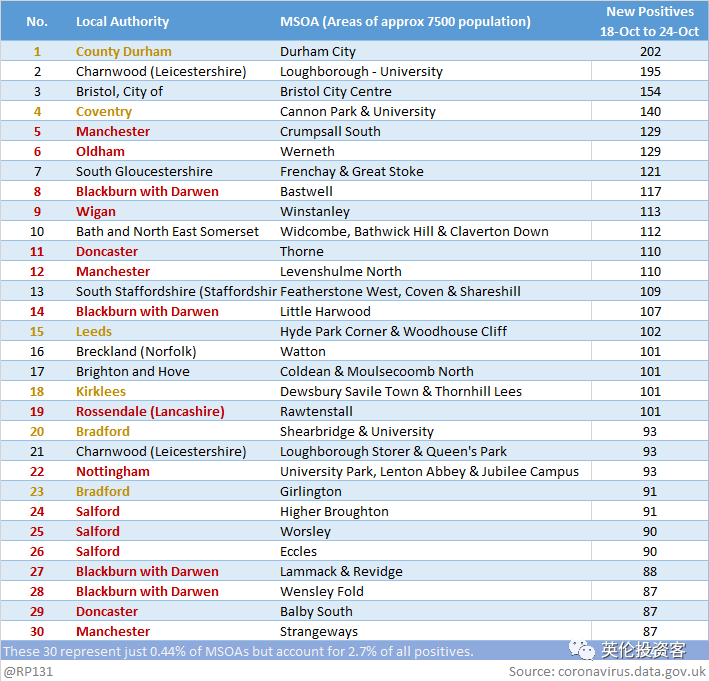Screen dimensions: 709x681
Task: Click the value 109
Action: pos(650,291)
